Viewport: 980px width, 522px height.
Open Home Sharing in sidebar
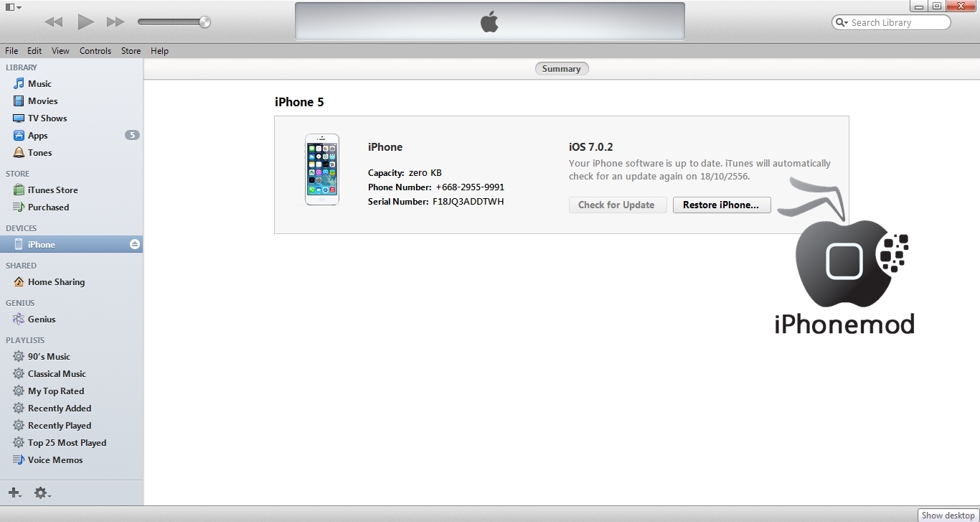(56, 282)
